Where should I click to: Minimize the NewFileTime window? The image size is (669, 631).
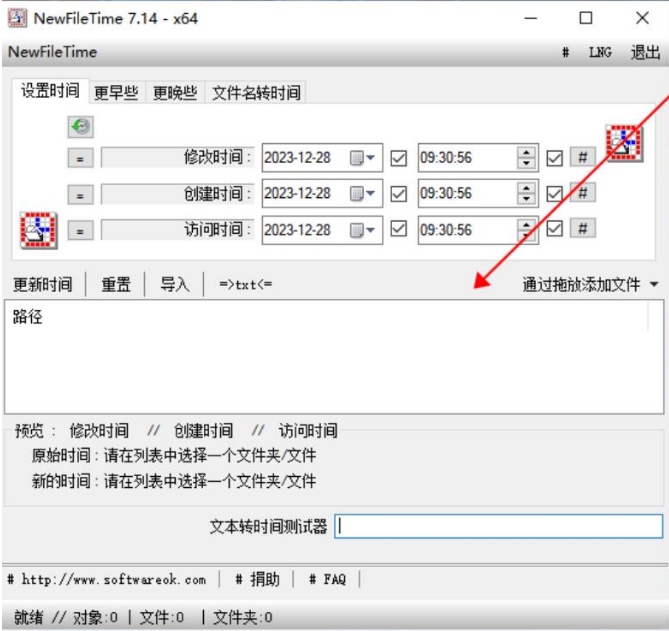click(531, 18)
